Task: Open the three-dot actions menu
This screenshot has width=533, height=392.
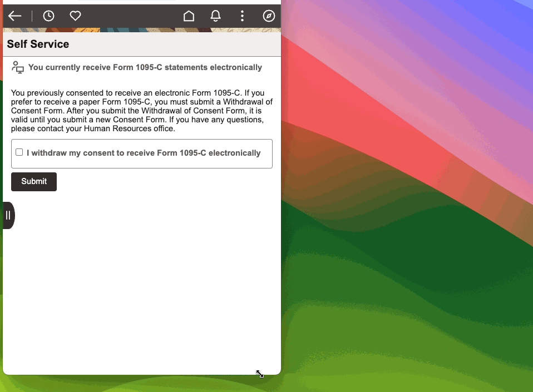Action: click(242, 16)
